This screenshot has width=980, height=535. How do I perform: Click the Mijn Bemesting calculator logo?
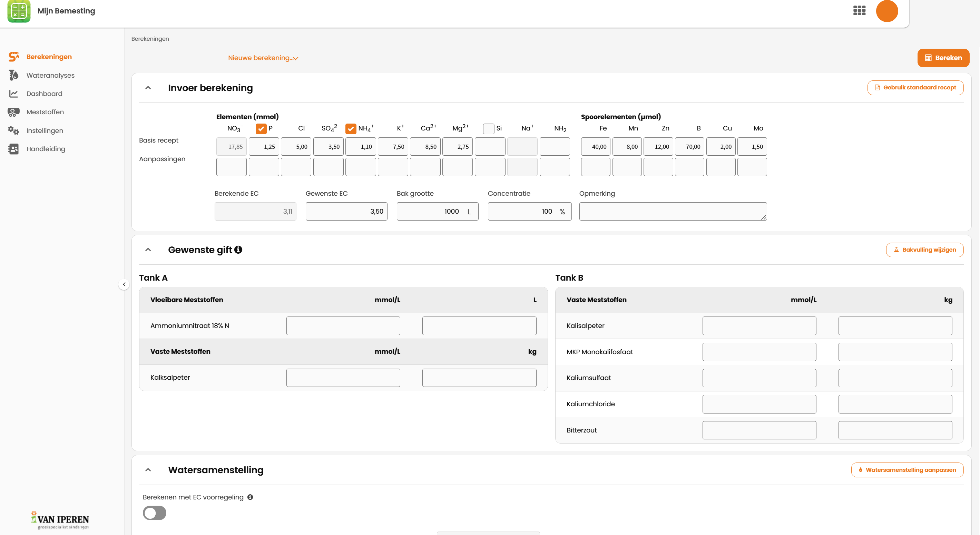19,11
